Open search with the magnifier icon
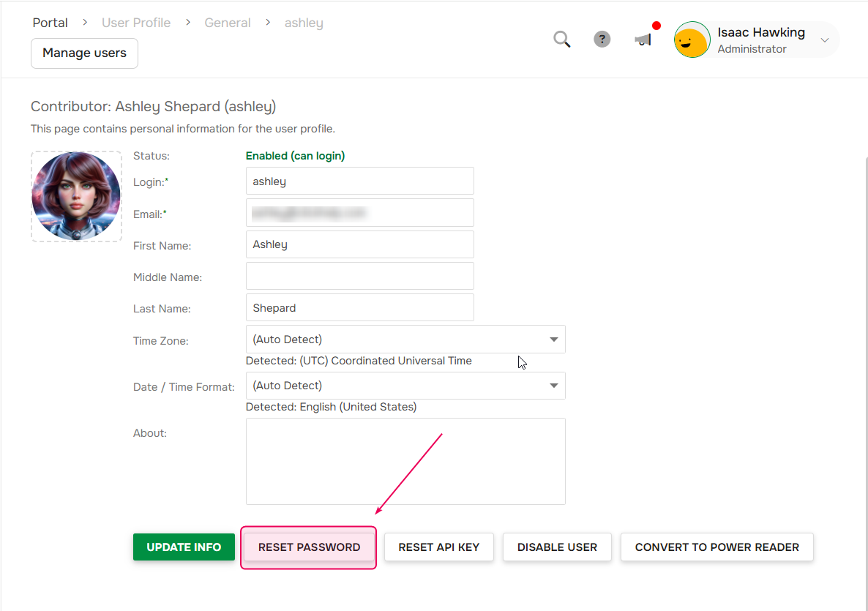 coord(561,40)
